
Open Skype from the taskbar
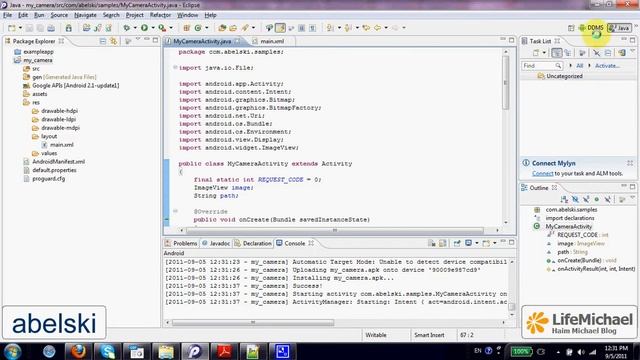[107, 351]
